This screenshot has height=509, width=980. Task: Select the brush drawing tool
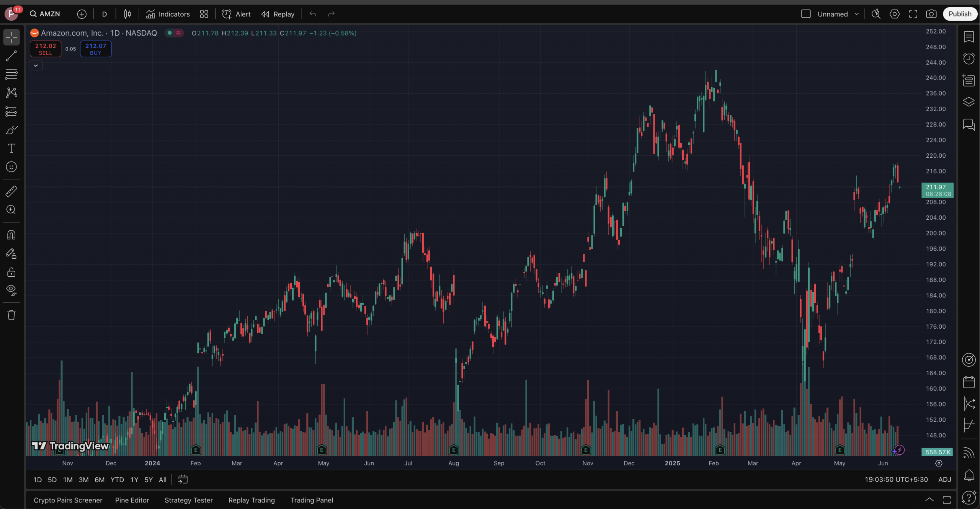(11, 130)
